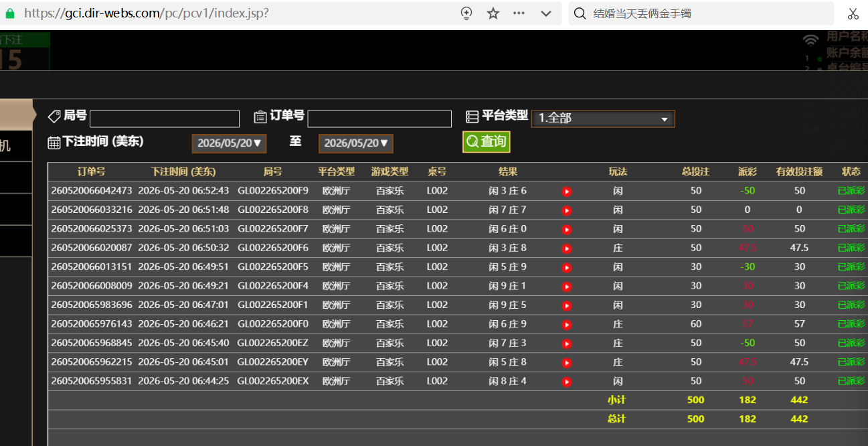This screenshot has width=868, height=446.
Task: Play video replay for round GL002265200F1
Action: tap(567, 306)
